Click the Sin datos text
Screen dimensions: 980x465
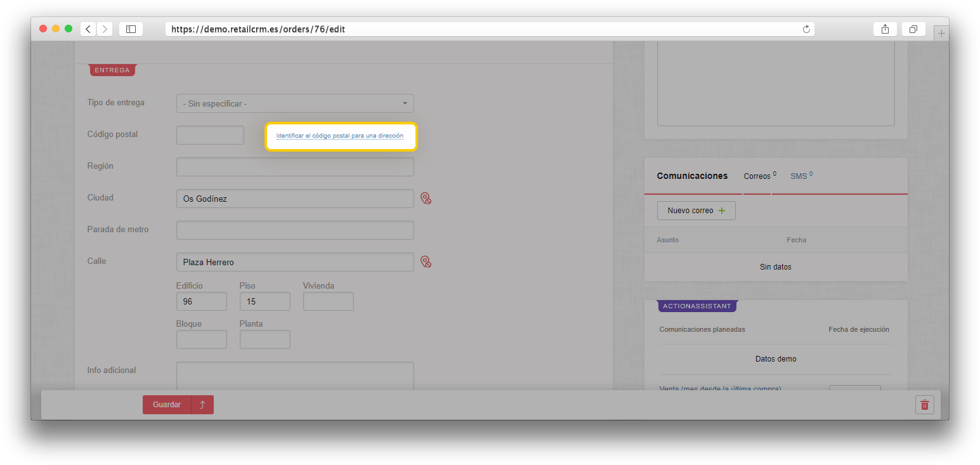coord(776,267)
